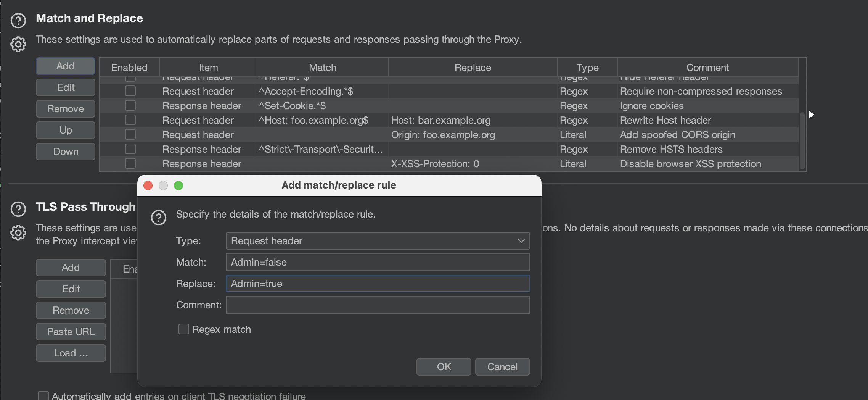Enable the Accept-Encoding rule checkbox

[x=130, y=91]
